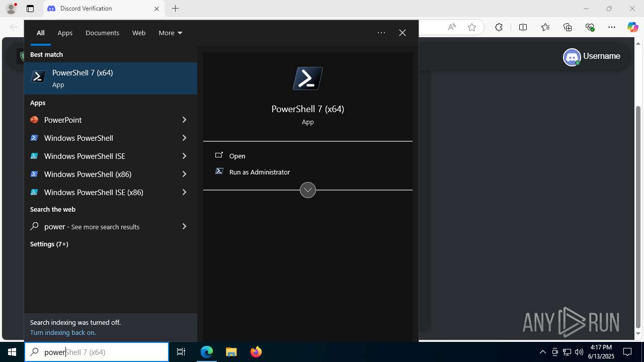This screenshot has width=644, height=362.
Task: Click the Windows PowerShell (x86) icon
Action: tap(34, 174)
